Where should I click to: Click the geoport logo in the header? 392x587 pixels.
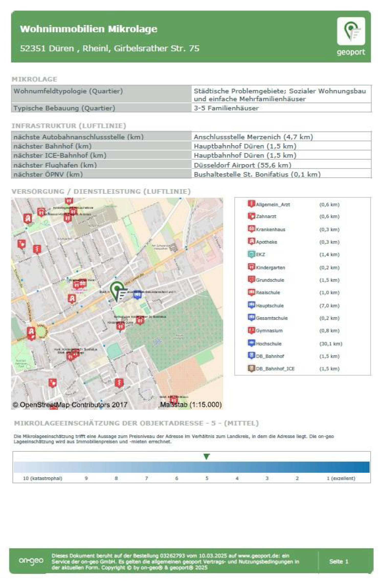[x=351, y=36]
